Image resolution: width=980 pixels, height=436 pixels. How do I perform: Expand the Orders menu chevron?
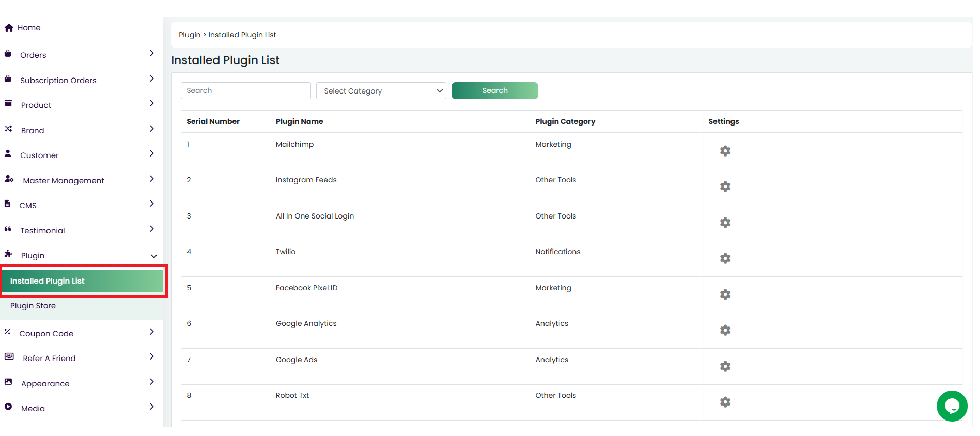tap(151, 54)
